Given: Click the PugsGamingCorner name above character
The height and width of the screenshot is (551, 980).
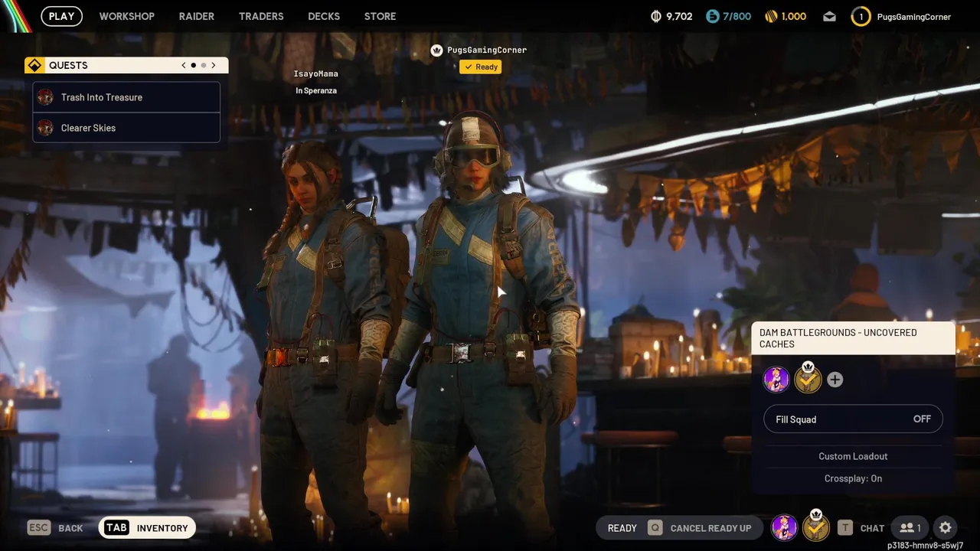Looking at the screenshot, I should tap(487, 50).
